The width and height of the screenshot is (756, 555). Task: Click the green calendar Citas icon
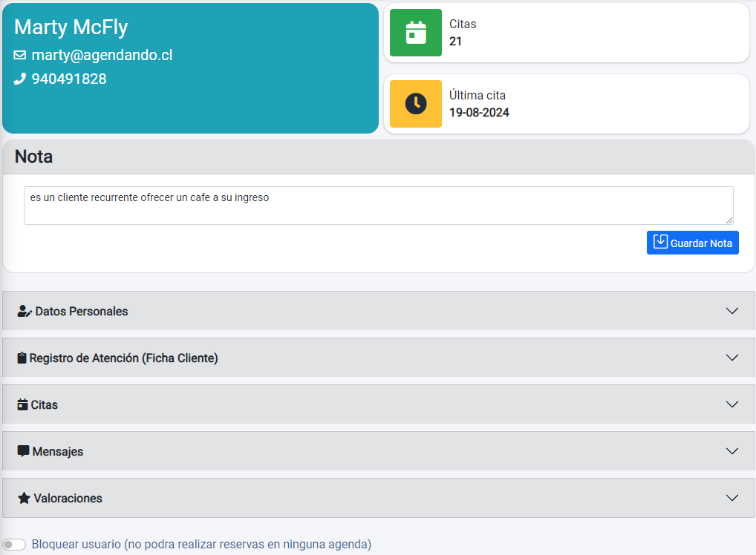[416, 33]
